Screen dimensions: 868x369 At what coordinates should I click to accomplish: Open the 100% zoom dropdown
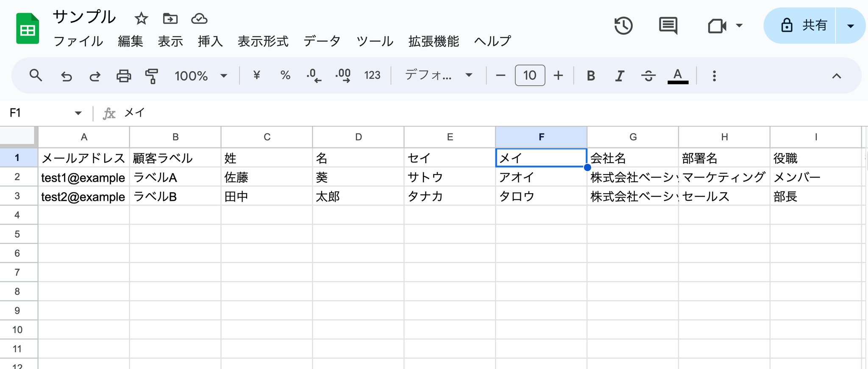(201, 76)
